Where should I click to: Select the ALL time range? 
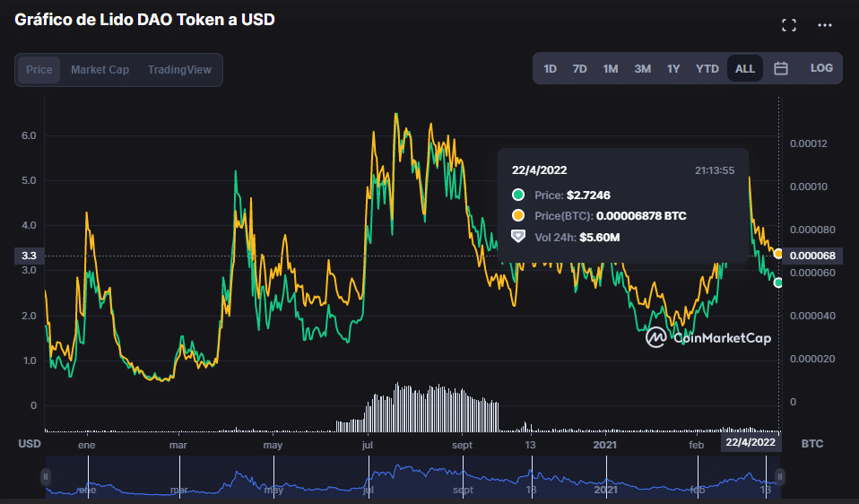point(744,68)
